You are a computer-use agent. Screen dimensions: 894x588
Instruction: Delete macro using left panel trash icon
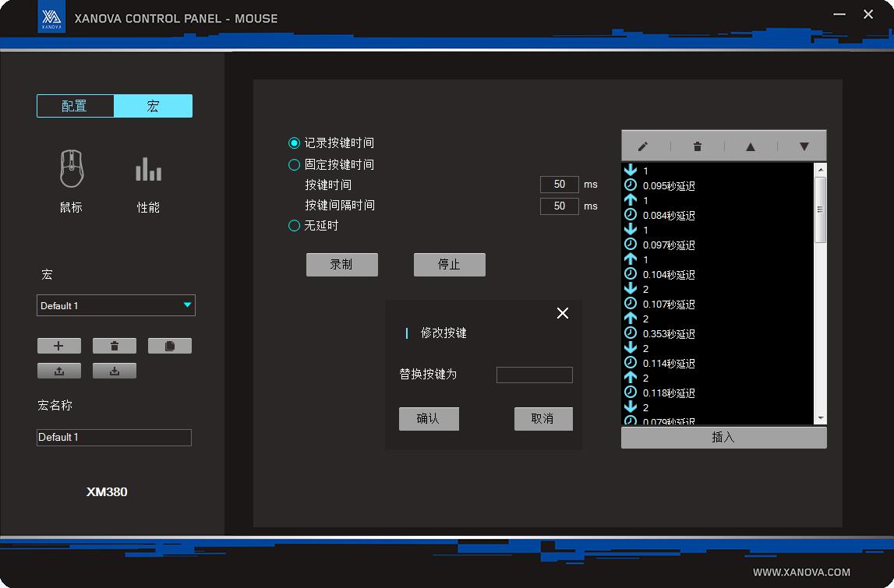point(115,346)
